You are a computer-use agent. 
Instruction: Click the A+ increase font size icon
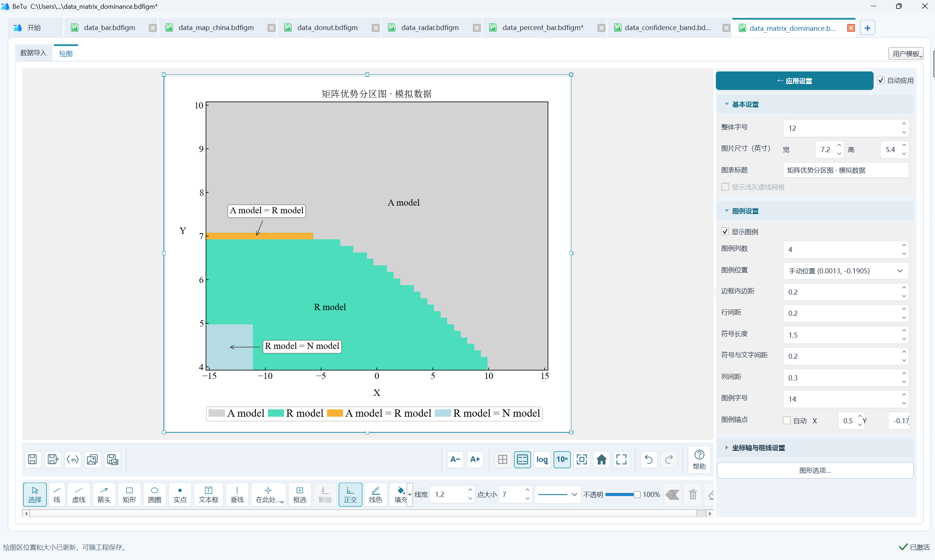[475, 459]
